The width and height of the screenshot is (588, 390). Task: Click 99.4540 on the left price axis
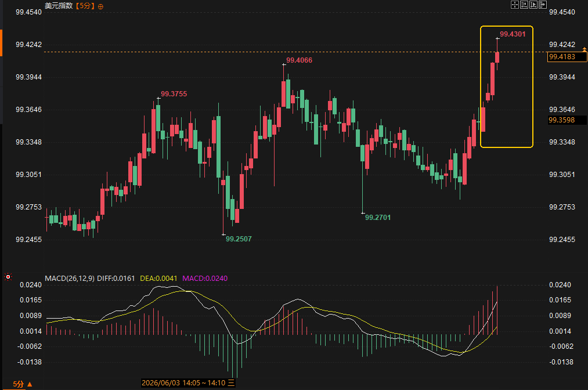28,12
